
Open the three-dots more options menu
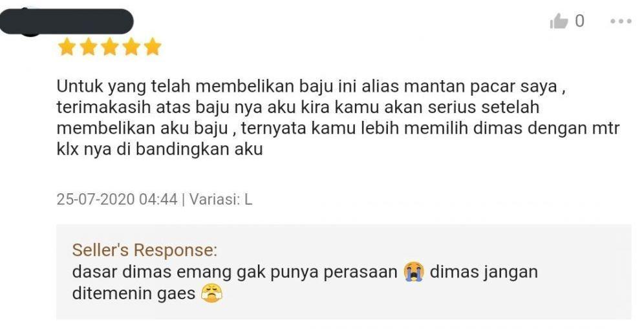(621, 21)
